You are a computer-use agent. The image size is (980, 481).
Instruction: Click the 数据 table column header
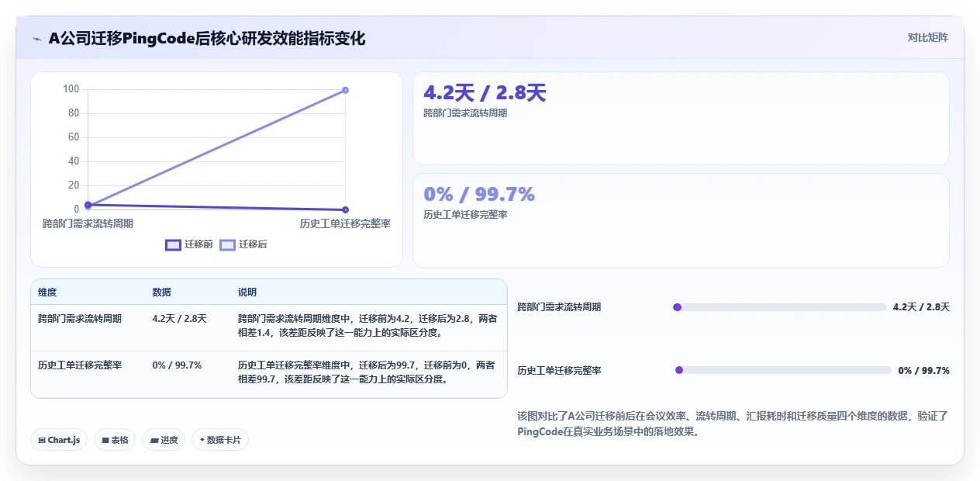coord(161,292)
